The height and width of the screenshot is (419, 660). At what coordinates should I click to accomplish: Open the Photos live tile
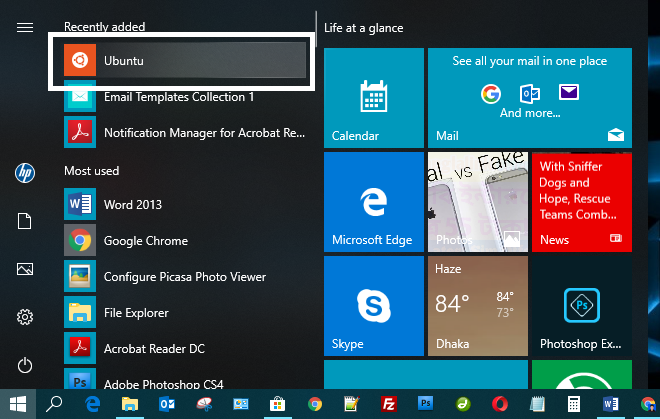[478, 202]
